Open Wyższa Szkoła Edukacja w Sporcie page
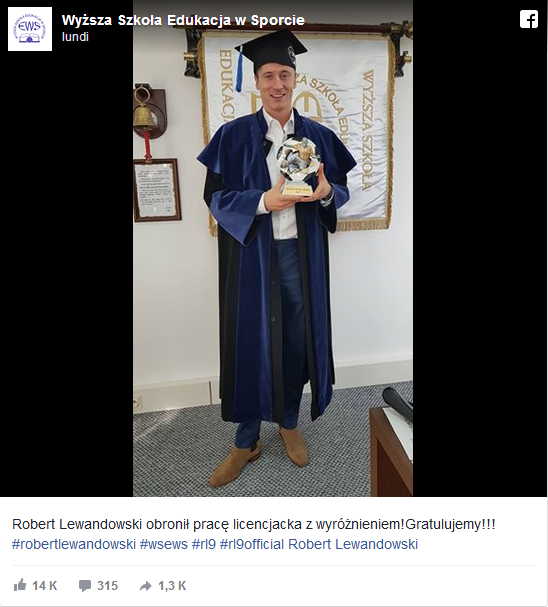This screenshot has width=548, height=607. (183, 20)
